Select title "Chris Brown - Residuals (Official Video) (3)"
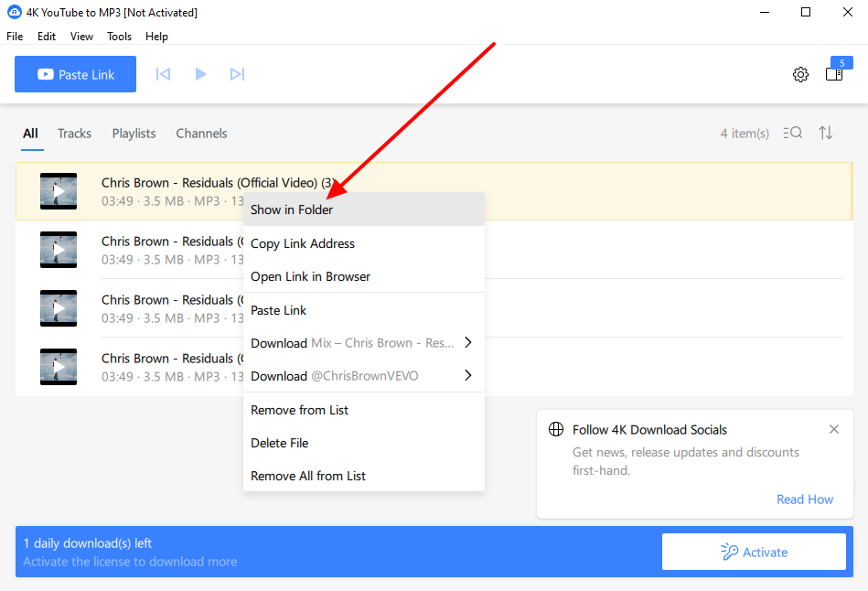Viewport: 868px width, 591px height. point(218,183)
